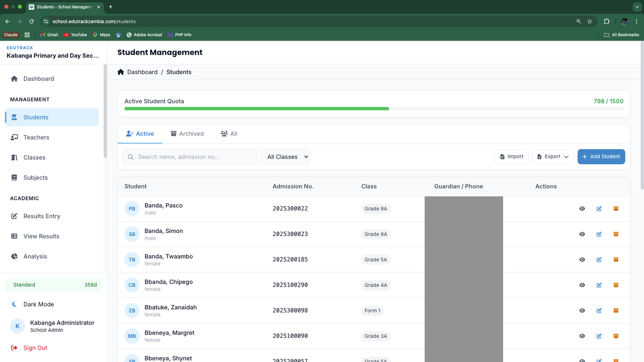Bookmark this page with the star icon
Screen dimensions: 644x362
click(590, 21)
